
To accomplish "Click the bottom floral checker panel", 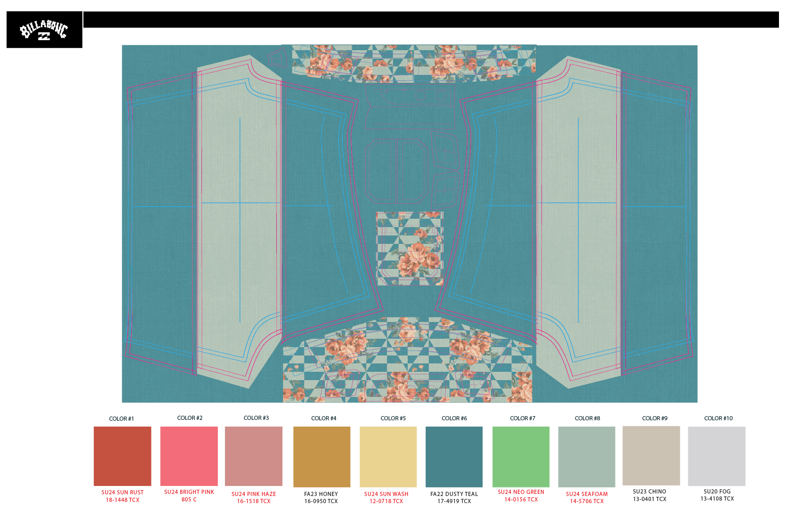I will tap(408, 360).
